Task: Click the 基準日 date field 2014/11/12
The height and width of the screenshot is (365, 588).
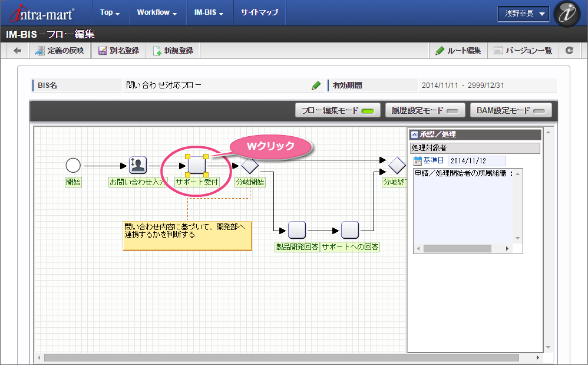Action: 477,161
